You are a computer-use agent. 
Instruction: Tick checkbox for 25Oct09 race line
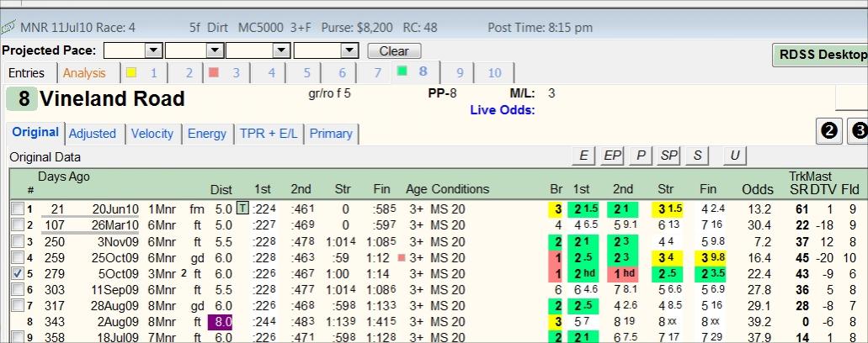pos(18,257)
